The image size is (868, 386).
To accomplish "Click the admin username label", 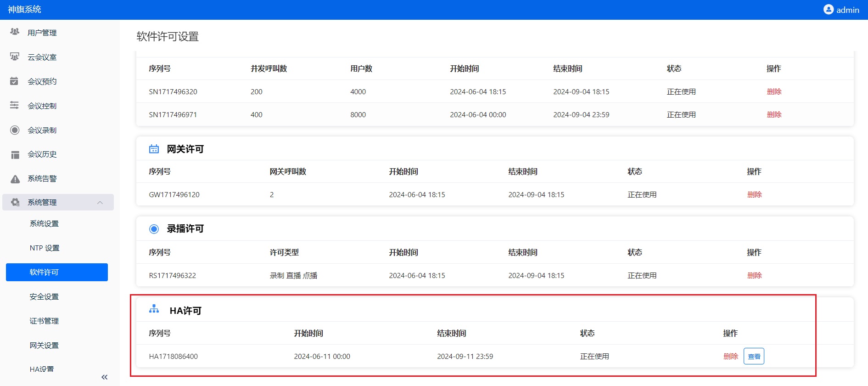I will (x=847, y=10).
